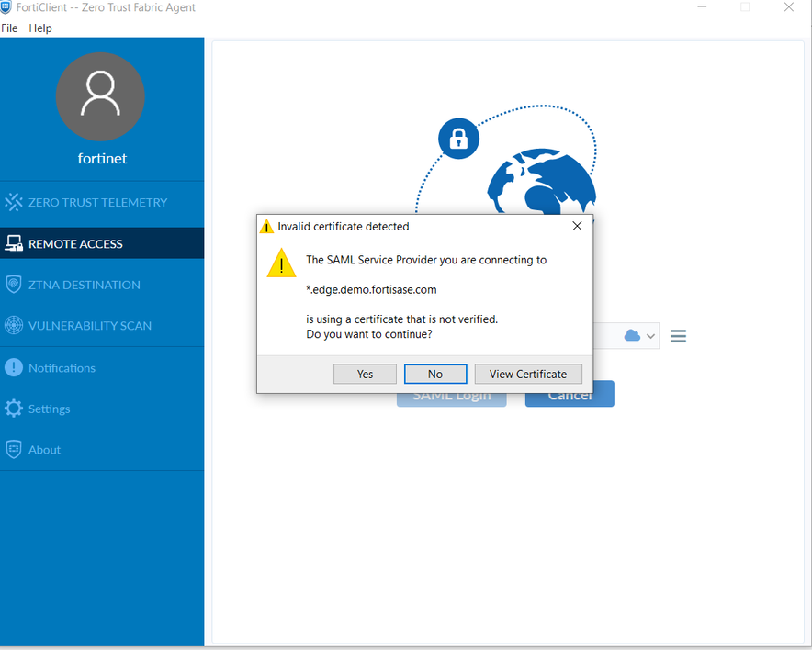Click View Certificate button
This screenshot has width=812, height=650.
[x=528, y=375]
